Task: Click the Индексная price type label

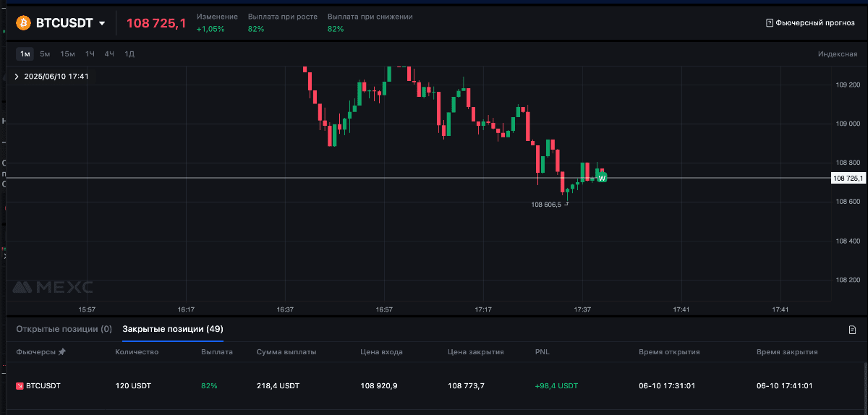Action: pyautogui.click(x=838, y=54)
